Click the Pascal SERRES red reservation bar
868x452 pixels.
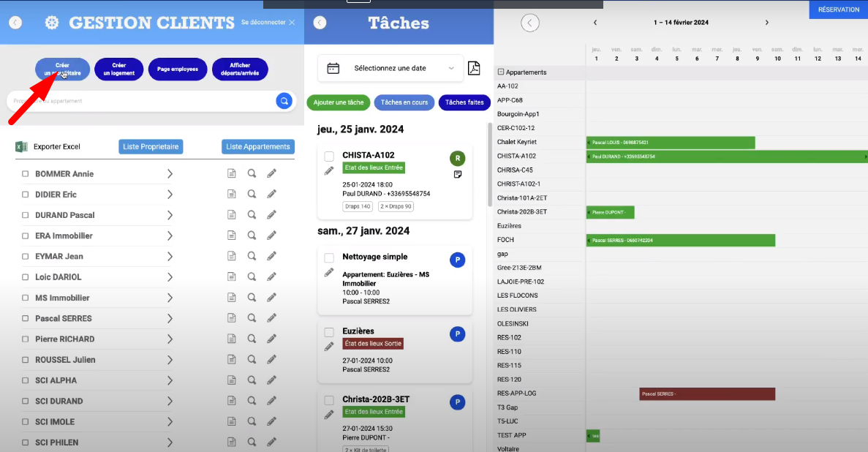coord(706,394)
